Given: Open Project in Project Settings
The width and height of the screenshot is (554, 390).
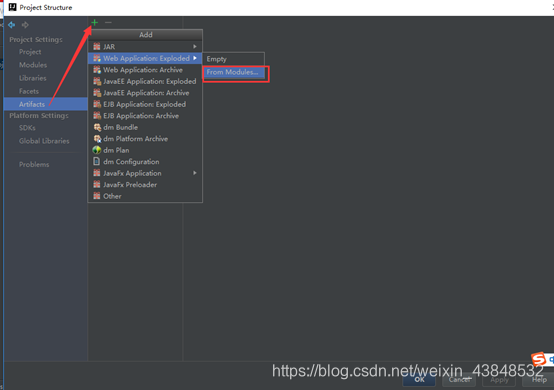Looking at the screenshot, I should 30,52.
